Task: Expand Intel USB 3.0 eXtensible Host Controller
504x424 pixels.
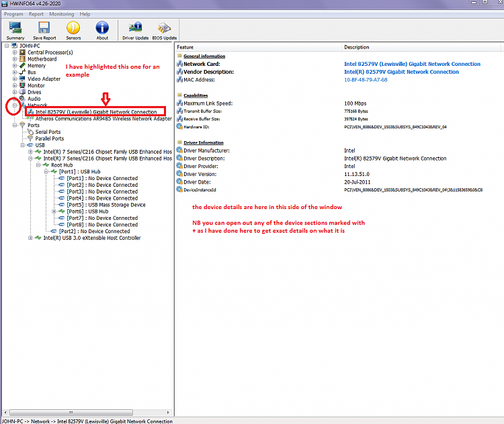Action: (30, 238)
